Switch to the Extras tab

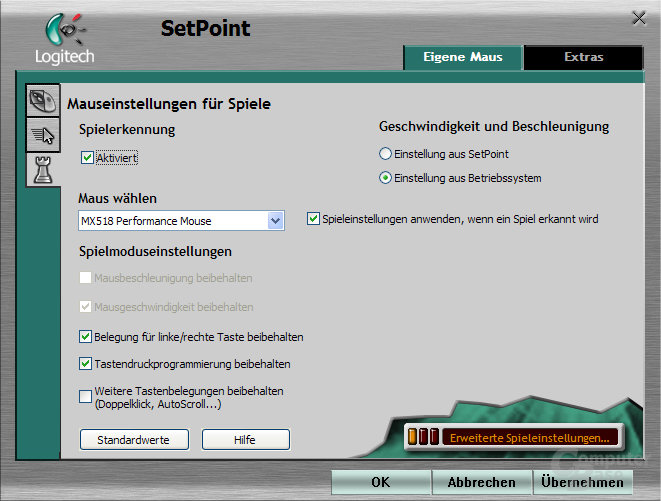(583, 57)
